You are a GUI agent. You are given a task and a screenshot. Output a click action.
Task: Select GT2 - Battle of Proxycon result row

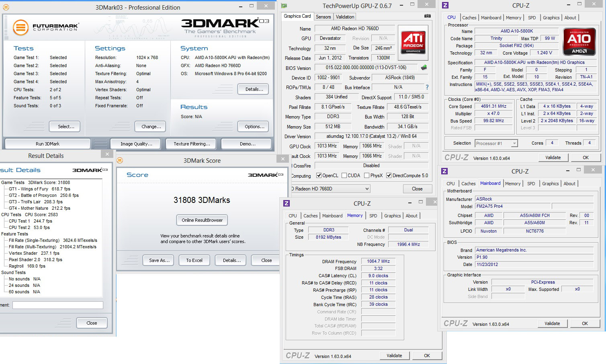(x=44, y=195)
